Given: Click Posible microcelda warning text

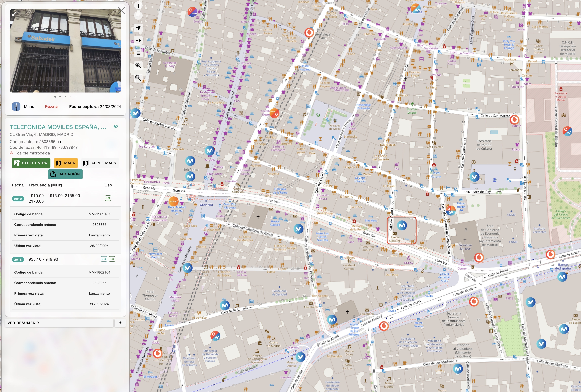Looking at the screenshot, I should (32, 153).
